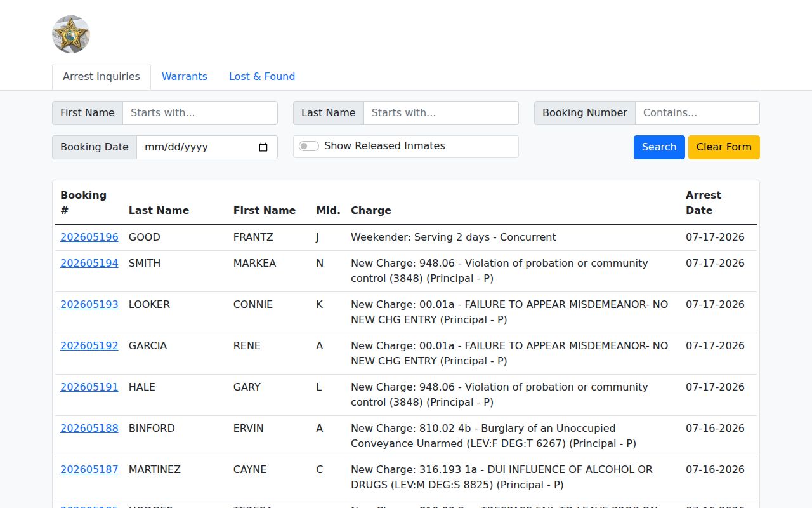This screenshot has width=812, height=508.
Task: Click HALE's Violation of probation charge text
Action: 499,395
